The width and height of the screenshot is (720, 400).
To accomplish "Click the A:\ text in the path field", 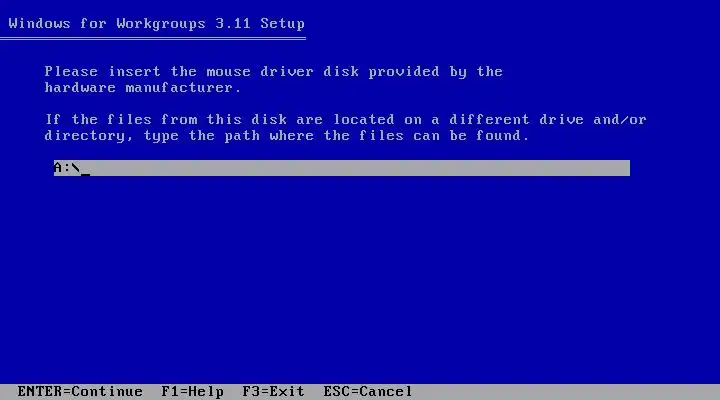I will (x=67, y=168).
